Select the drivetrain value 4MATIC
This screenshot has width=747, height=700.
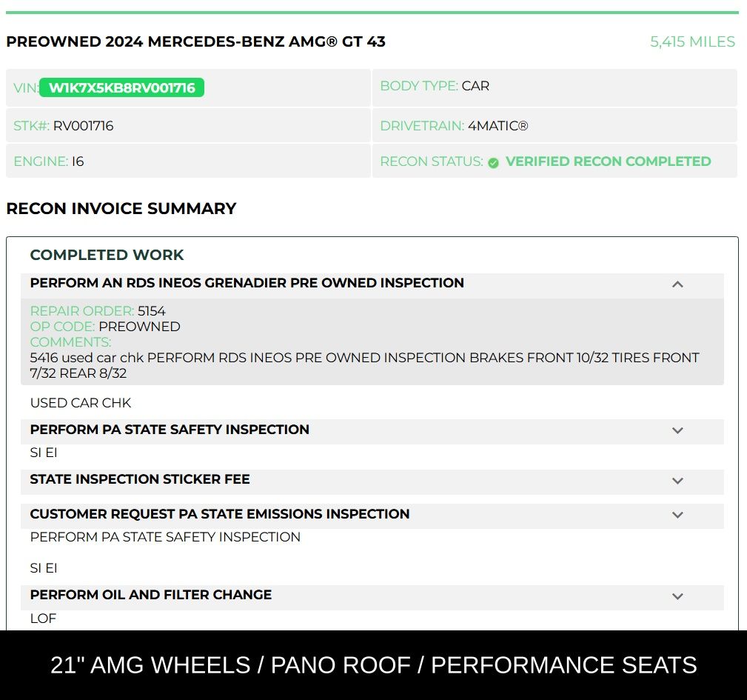coord(498,126)
